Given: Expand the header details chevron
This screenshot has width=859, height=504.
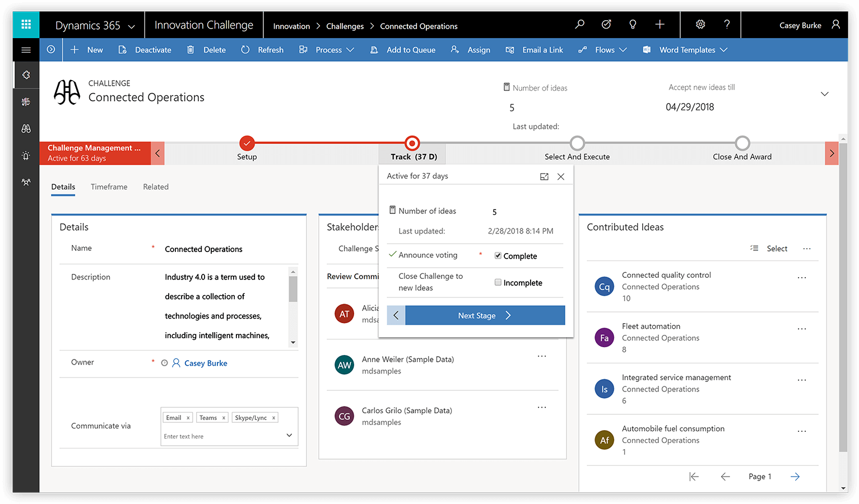Looking at the screenshot, I should [824, 94].
